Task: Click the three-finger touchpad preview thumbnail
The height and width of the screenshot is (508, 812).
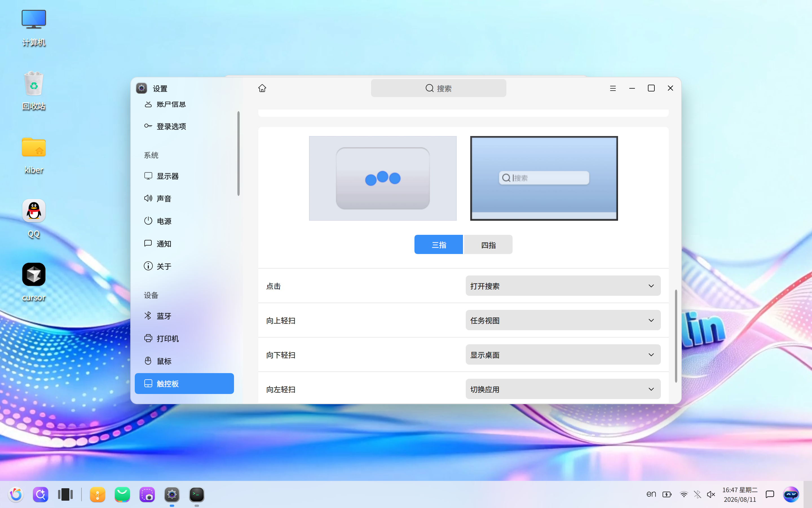Action: coord(383,178)
